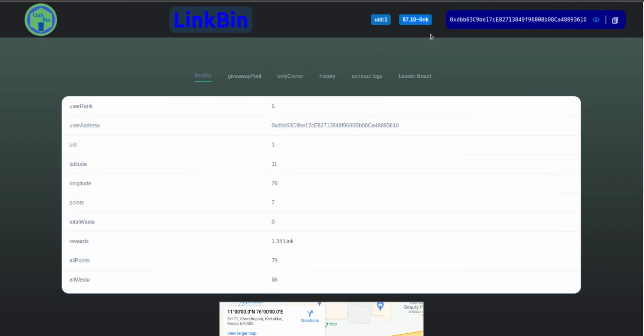Select the allPoints value 79
The width and height of the screenshot is (644, 336).
point(275,261)
